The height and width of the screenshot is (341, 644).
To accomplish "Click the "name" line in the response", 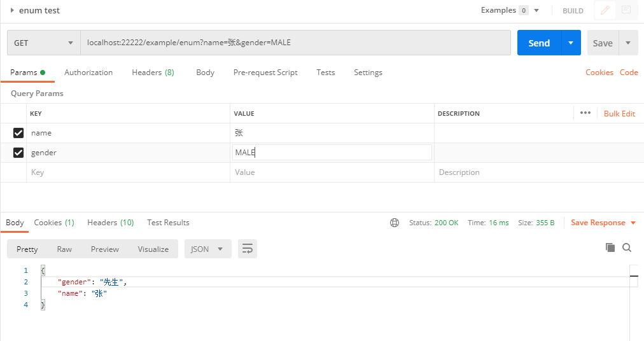I will [x=82, y=293].
